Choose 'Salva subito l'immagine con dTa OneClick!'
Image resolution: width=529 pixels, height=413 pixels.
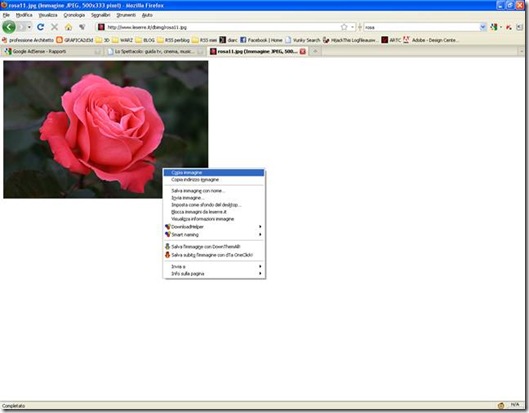pos(214,255)
